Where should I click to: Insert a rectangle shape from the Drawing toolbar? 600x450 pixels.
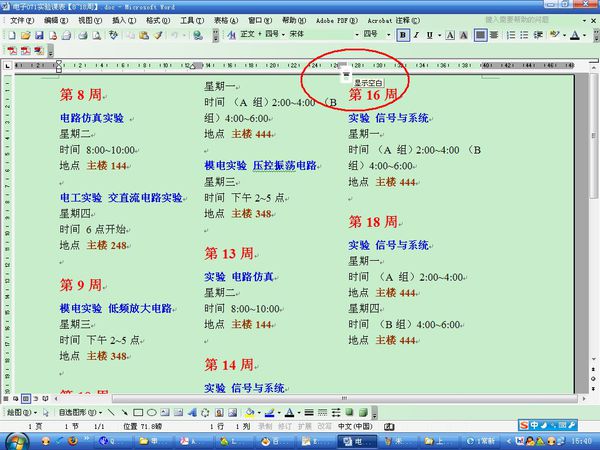pos(138,412)
